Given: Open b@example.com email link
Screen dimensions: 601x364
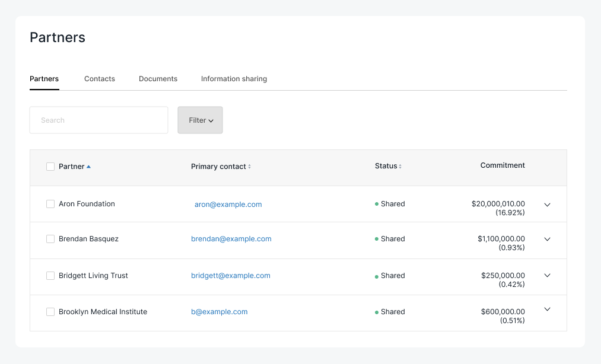Looking at the screenshot, I should (220, 312).
